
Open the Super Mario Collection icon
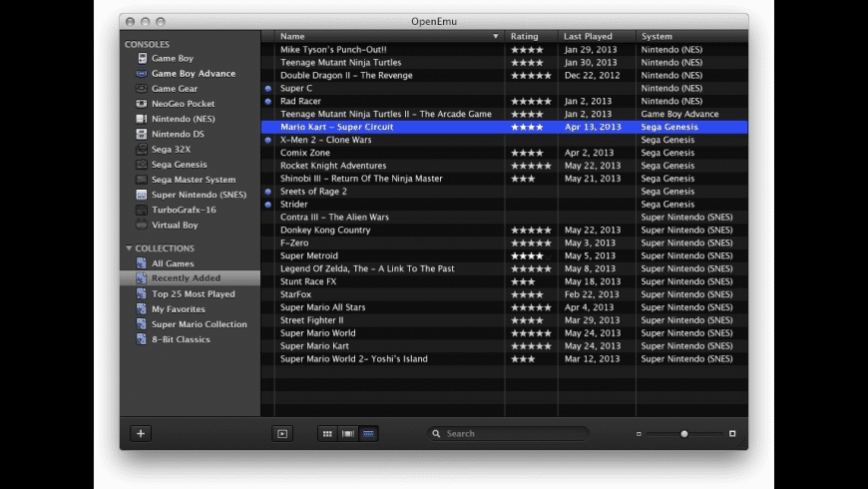tap(142, 324)
